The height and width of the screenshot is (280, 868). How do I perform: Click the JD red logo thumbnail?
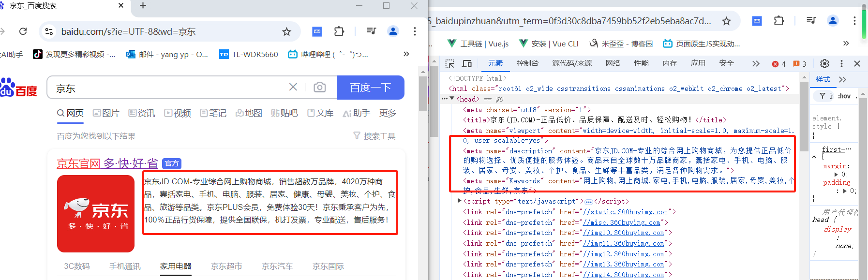pyautogui.click(x=96, y=214)
